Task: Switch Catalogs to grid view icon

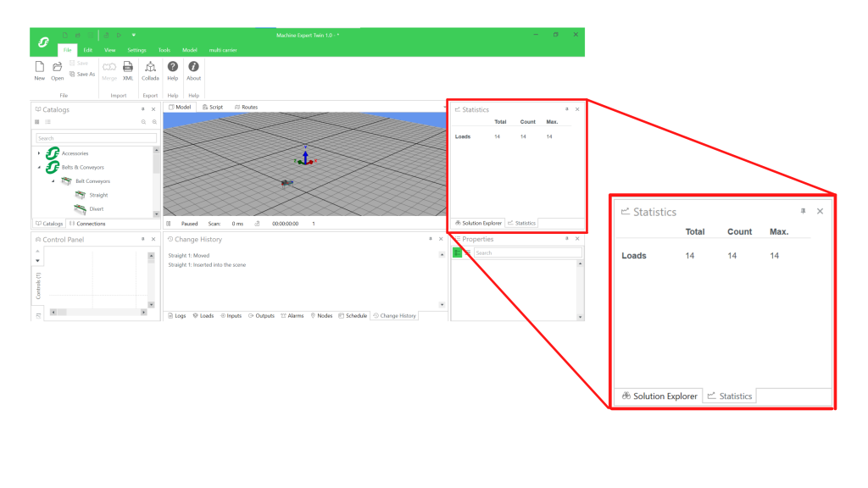Action: point(37,122)
